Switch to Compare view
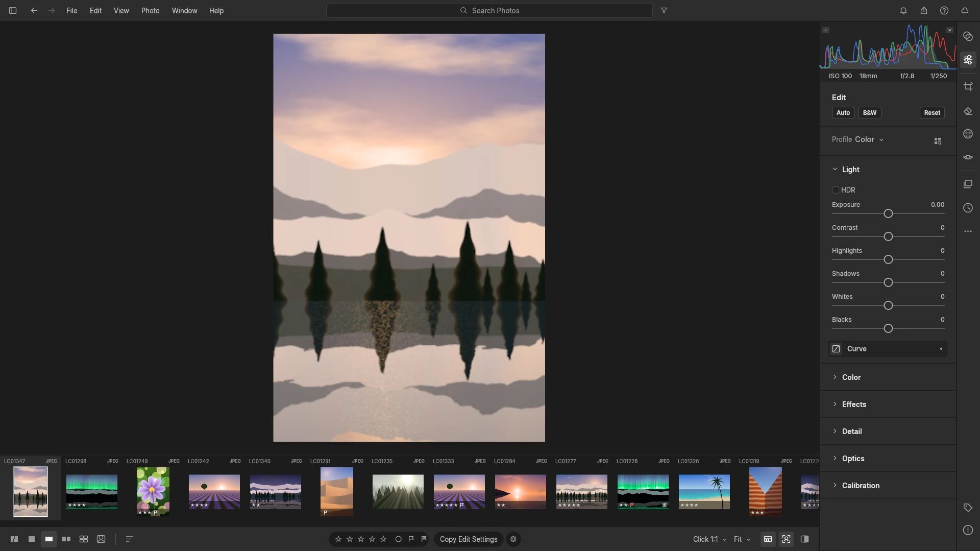The height and width of the screenshot is (551, 980). point(66,539)
